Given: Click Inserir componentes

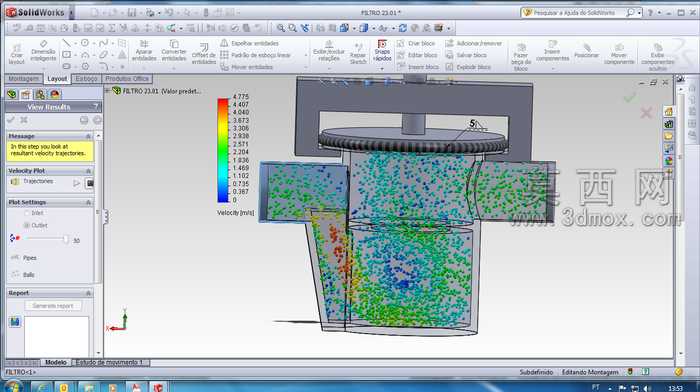Looking at the screenshot, I should pos(552,51).
